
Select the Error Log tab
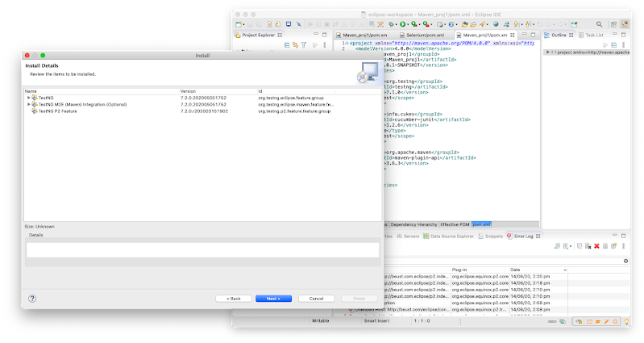click(x=523, y=236)
